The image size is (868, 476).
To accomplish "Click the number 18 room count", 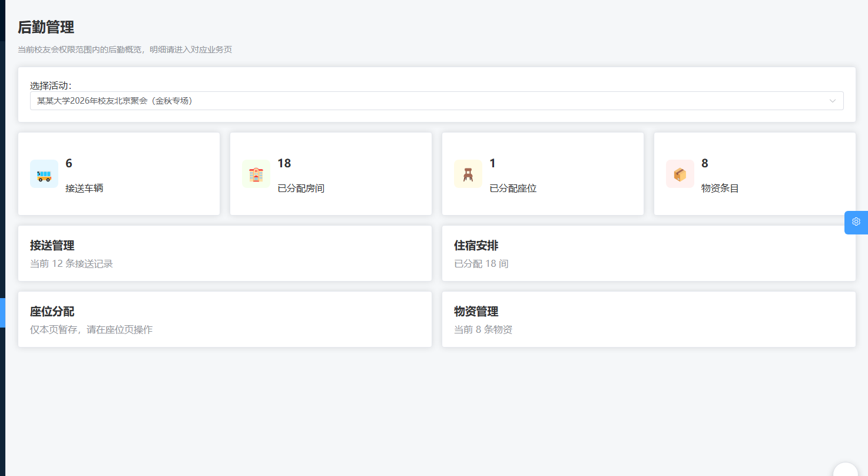I will (284, 164).
